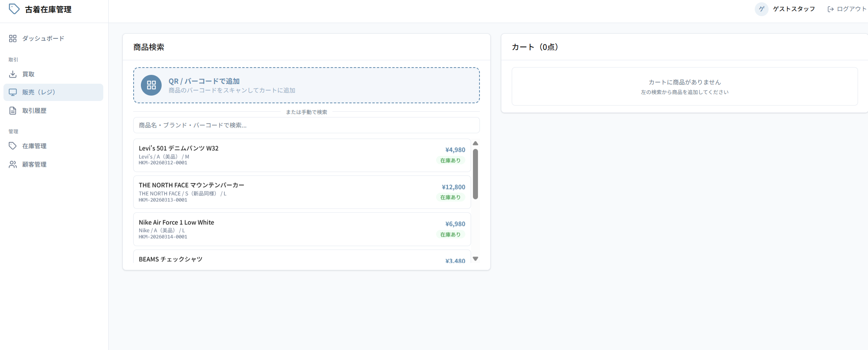Screen dimensions: 868x350
Task: Click the product list scroll down arrow
Action: pyautogui.click(x=475, y=259)
